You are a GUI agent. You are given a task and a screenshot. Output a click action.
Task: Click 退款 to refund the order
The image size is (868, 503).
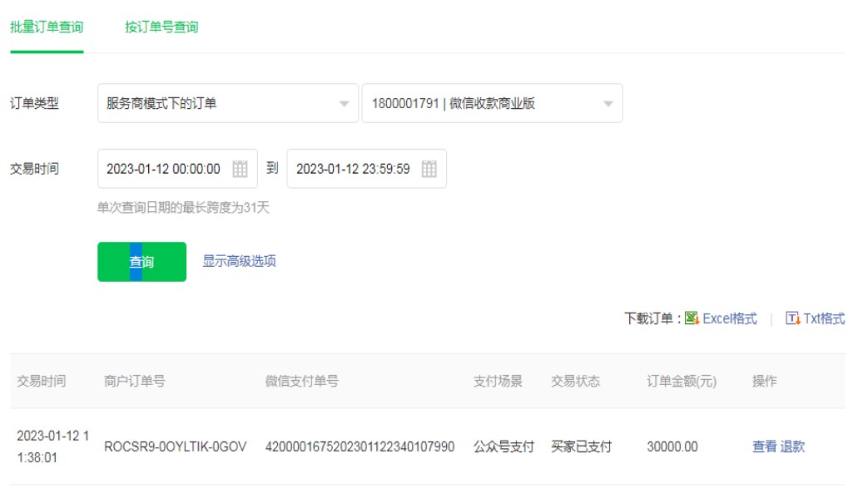point(792,446)
